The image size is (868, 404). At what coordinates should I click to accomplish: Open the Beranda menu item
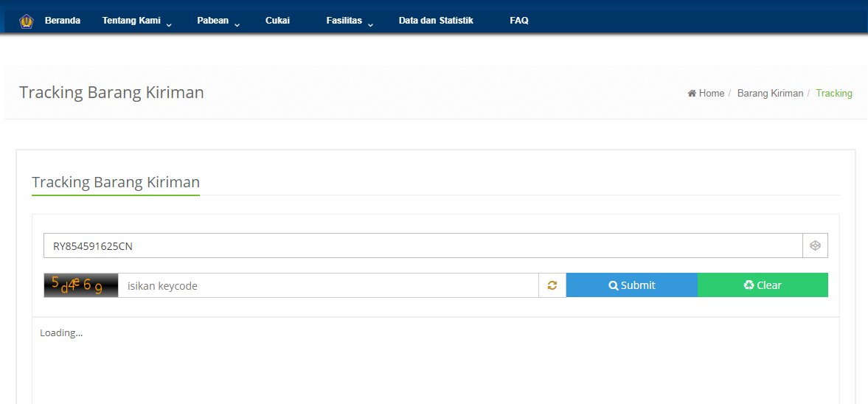(x=63, y=21)
